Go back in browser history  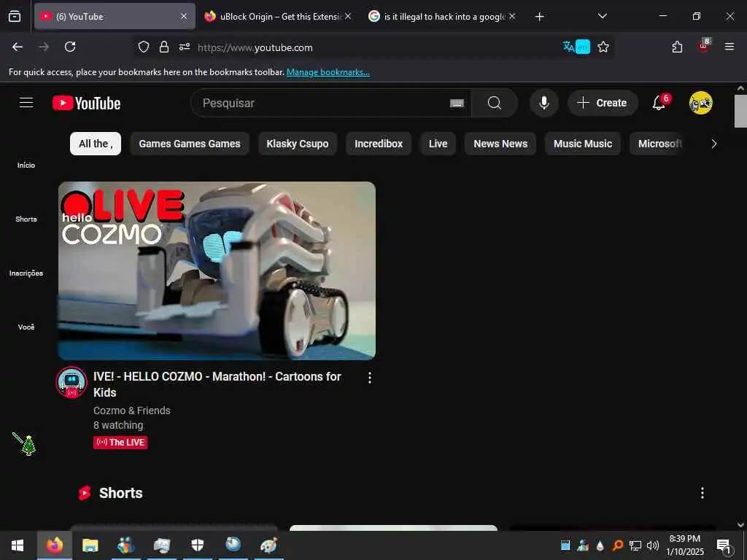[18, 47]
